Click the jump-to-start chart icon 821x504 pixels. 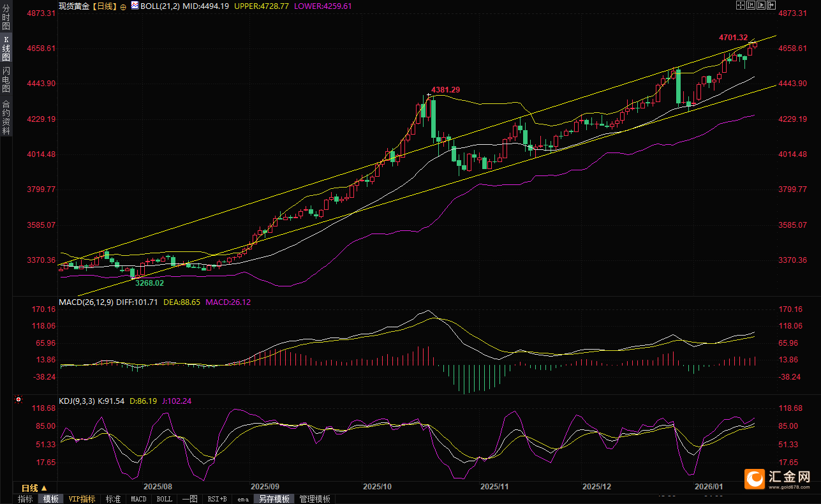tap(751, 6)
